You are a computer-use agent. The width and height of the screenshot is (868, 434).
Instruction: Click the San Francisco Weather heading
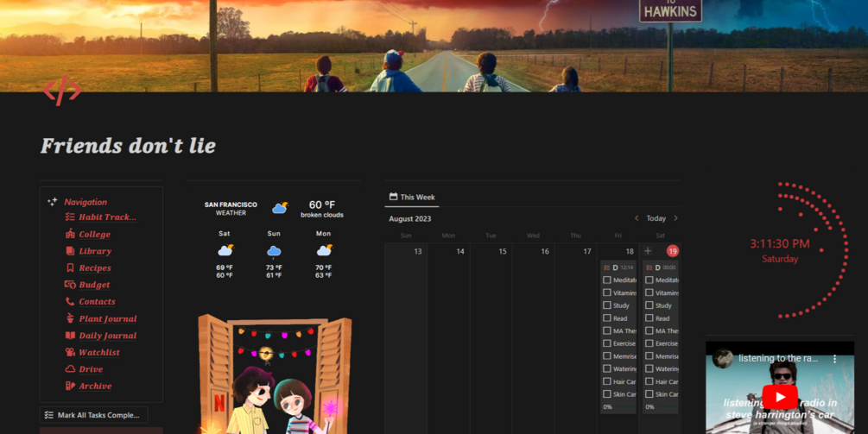pyautogui.click(x=231, y=209)
